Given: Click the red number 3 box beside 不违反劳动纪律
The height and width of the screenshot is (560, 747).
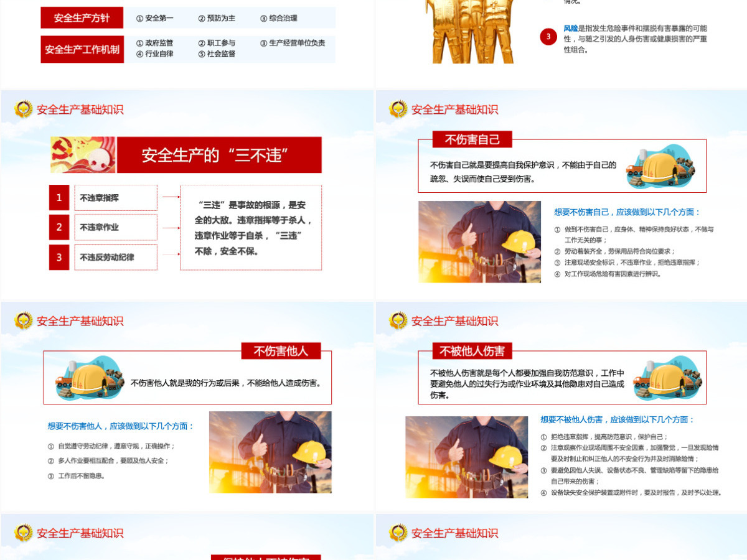Looking at the screenshot, I should click(x=59, y=257).
